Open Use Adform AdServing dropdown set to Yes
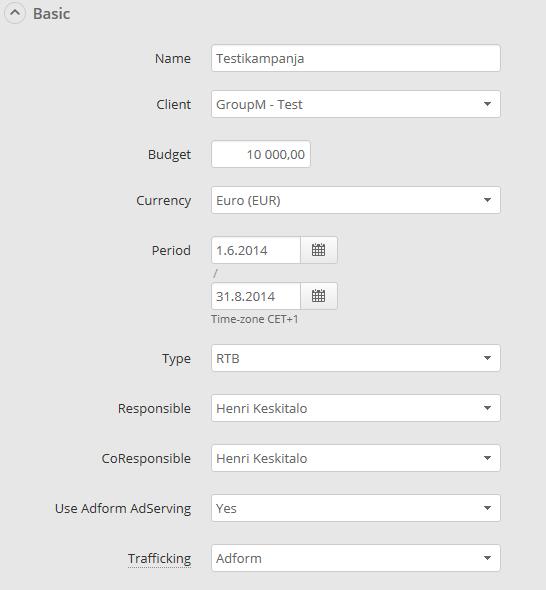 click(356, 508)
